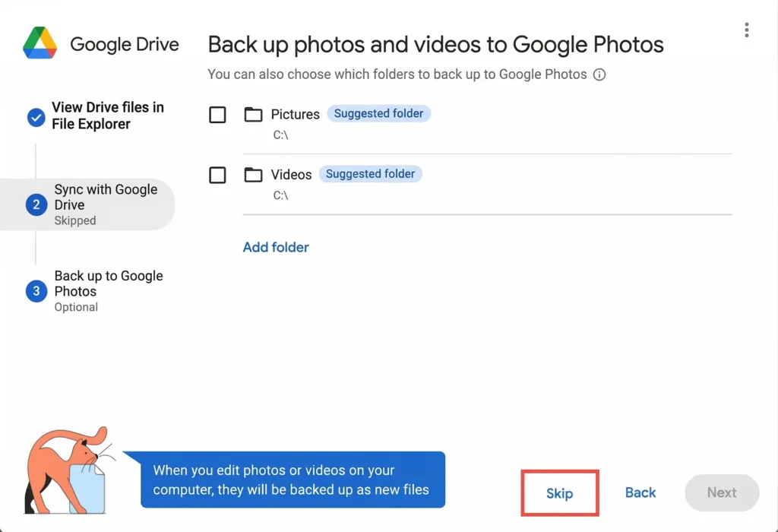The image size is (778, 532).
Task: Click the Suggested folder badge next to Pictures
Action: click(x=378, y=113)
